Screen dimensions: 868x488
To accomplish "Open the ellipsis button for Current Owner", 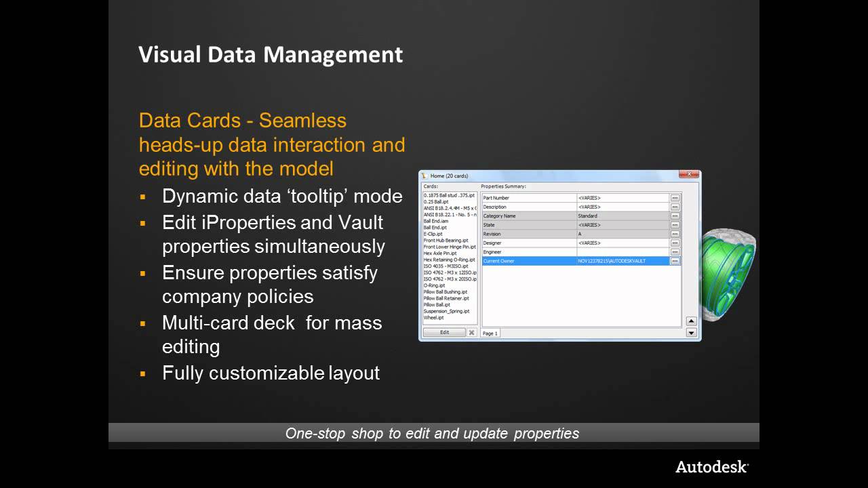I will pos(675,260).
